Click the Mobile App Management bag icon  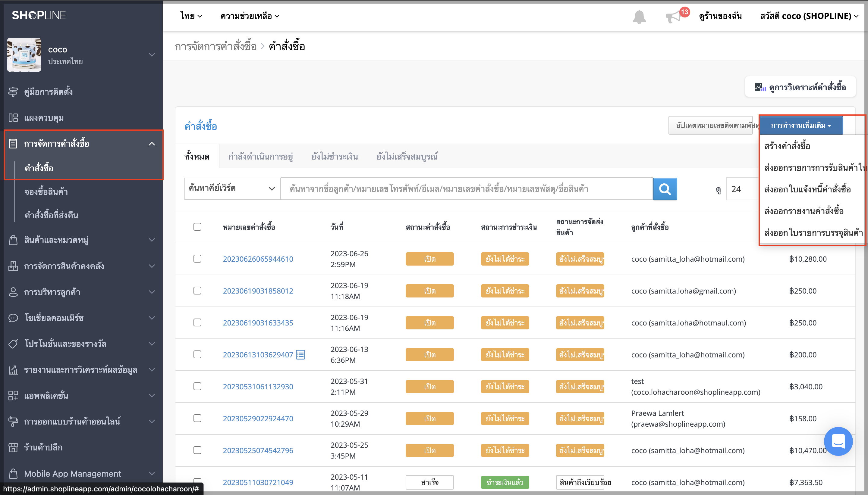coord(13,473)
